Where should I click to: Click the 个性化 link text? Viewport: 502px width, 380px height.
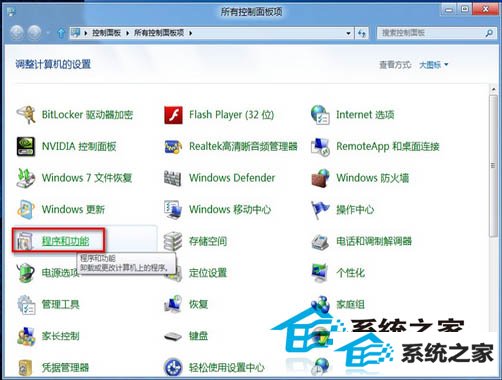coord(351,273)
